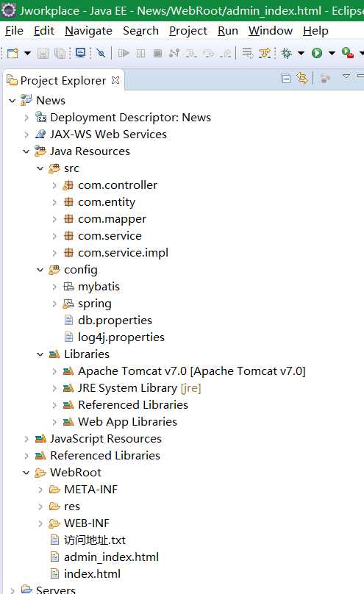This screenshot has height=594, width=364.
Task: Click the New wizard toolbar icon
Action: pos(13,53)
